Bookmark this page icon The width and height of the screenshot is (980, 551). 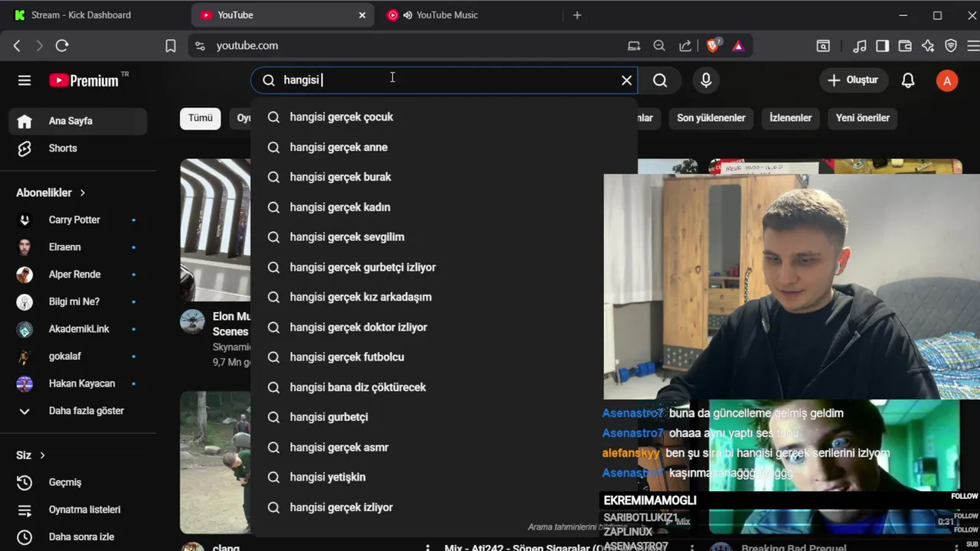tap(171, 46)
